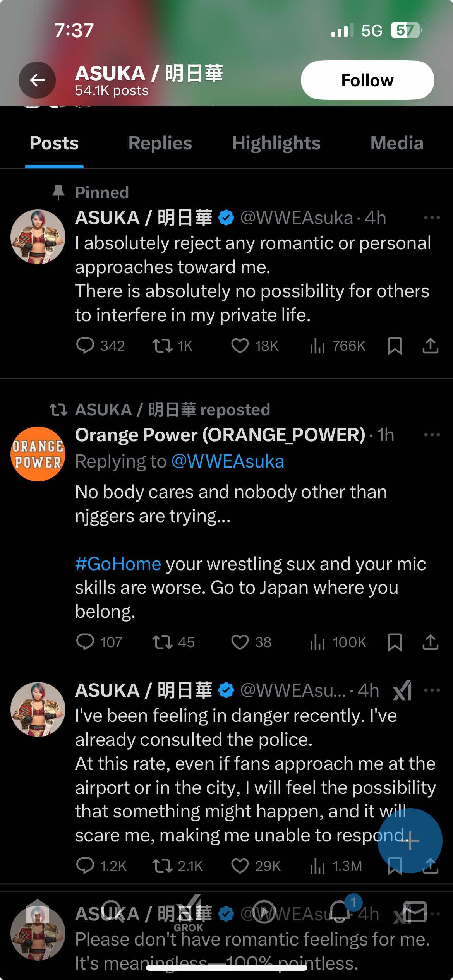Like the pinned post with 18K likes

(240, 346)
